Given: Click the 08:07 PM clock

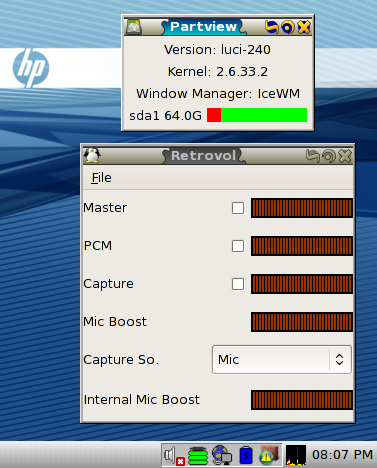Looking at the screenshot, I should (342, 455).
